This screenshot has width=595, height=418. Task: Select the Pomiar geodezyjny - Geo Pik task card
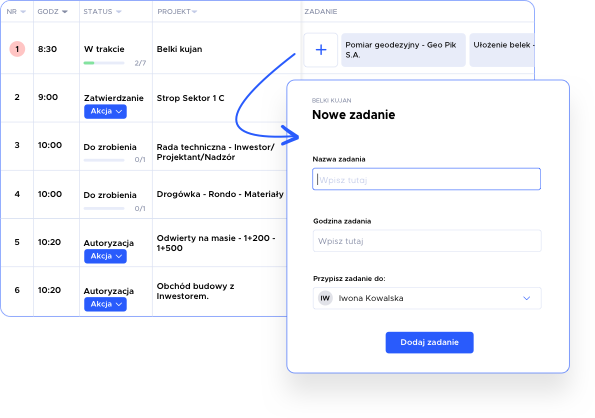click(x=403, y=50)
